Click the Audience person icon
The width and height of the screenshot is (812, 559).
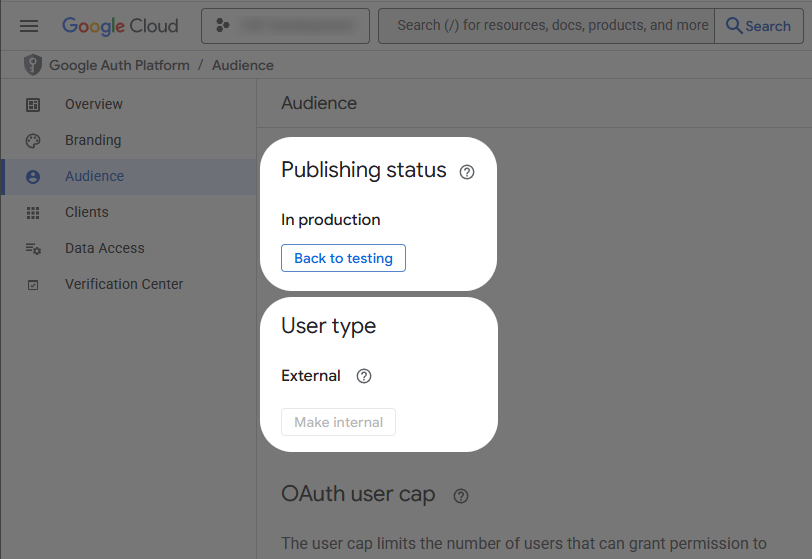pyautogui.click(x=33, y=177)
